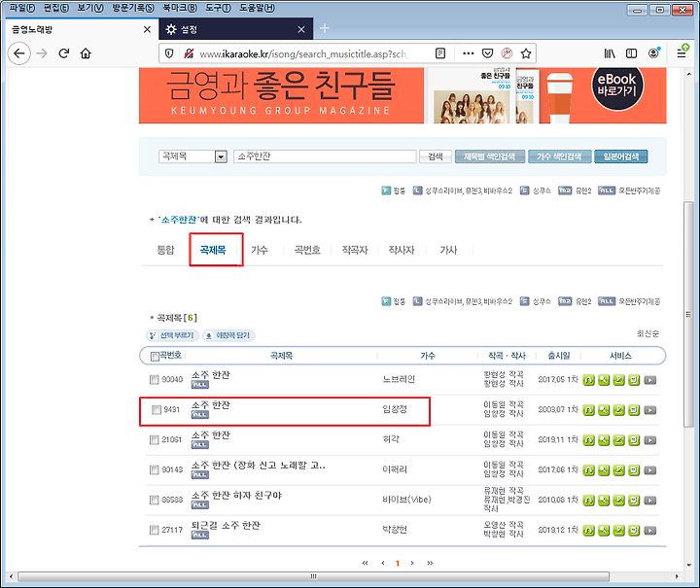Check the box for song 90143
Viewport: 700px width, 588px height.
[155, 469]
